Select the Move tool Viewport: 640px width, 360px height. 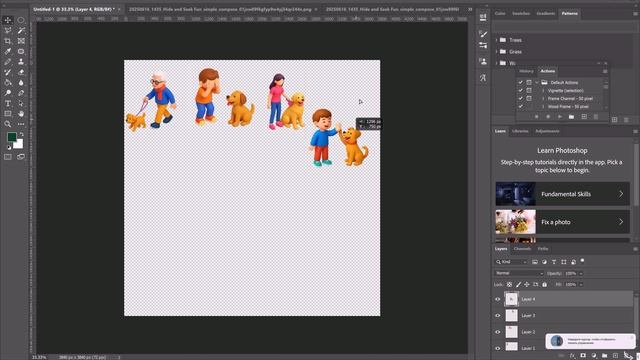coord(8,20)
